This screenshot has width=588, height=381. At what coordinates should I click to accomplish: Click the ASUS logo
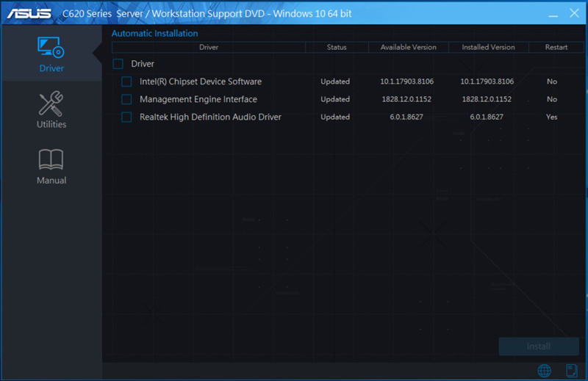pos(29,12)
